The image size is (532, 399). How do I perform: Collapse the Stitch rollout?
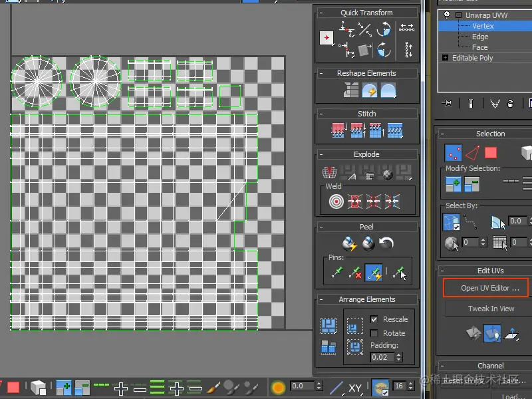(x=321, y=114)
